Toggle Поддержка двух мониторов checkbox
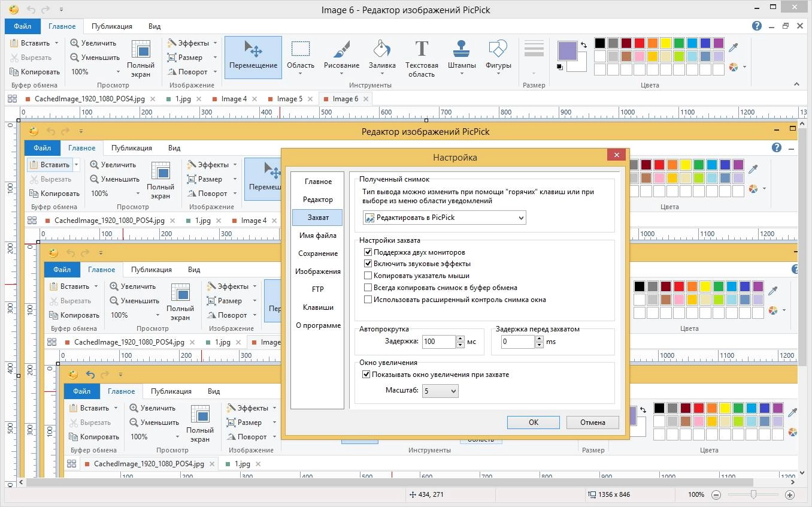This screenshot has width=812, height=507. 368,252
